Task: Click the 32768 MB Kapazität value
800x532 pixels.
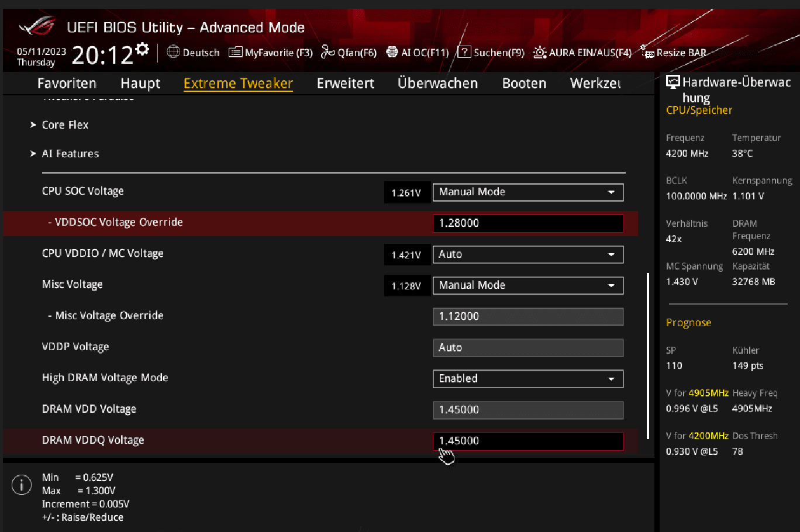Action: point(753,281)
